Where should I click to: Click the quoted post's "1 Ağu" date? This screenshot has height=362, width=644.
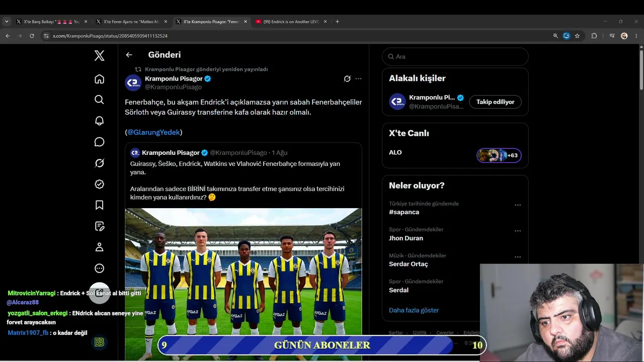pos(280,153)
